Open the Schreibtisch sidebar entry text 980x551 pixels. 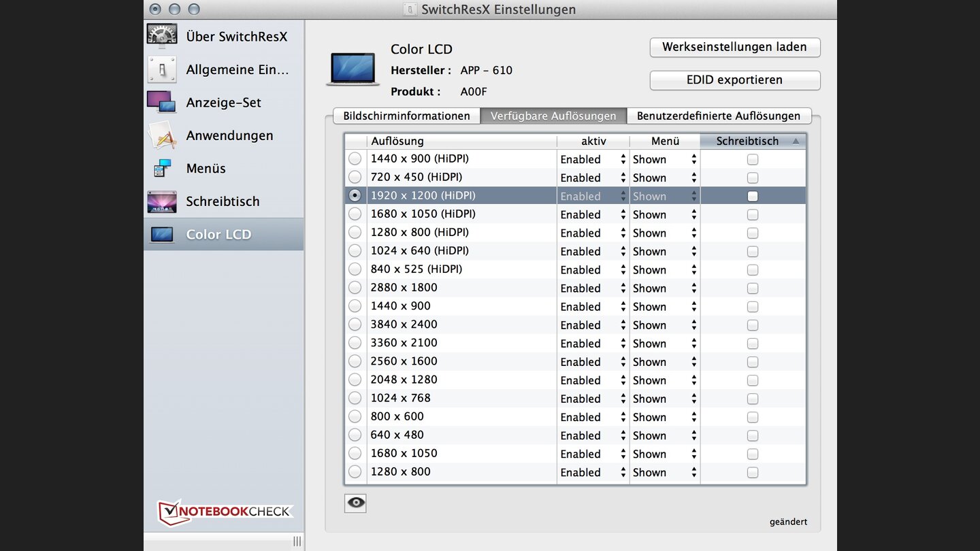point(223,201)
